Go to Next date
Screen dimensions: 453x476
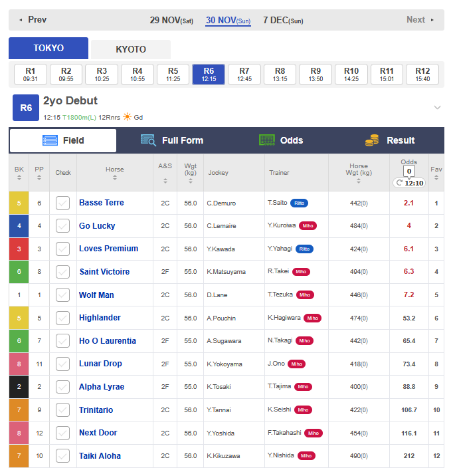420,20
